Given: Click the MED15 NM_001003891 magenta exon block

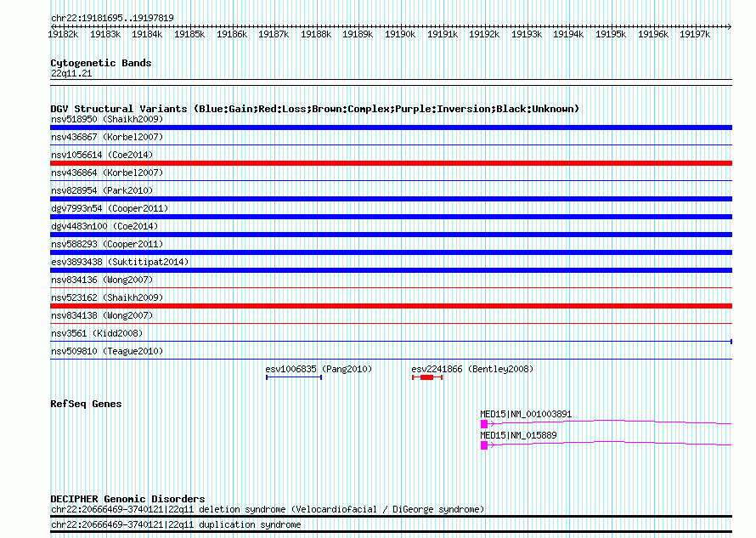Looking at the screenshot, I should click(484, 423).
